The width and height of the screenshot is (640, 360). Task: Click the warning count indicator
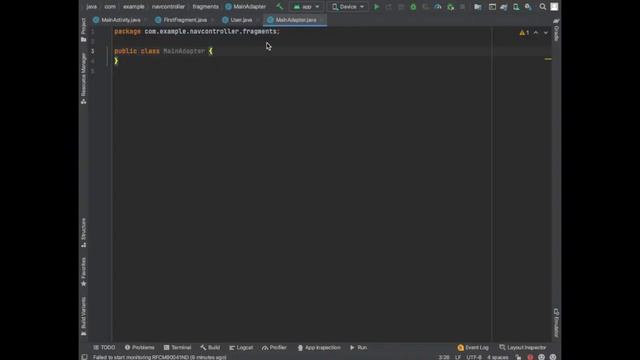tap(524, 33)
